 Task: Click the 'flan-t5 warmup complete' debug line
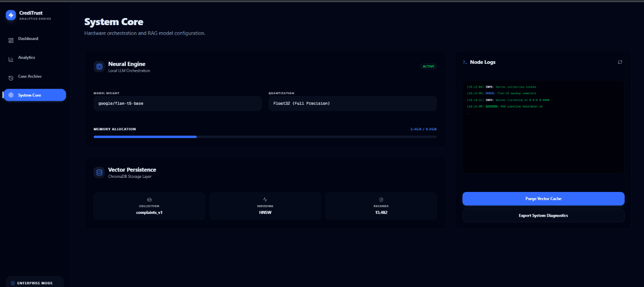pos(502,93)
